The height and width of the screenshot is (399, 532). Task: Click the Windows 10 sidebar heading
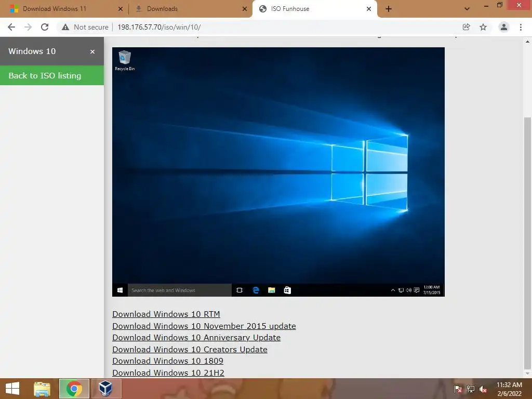(x=32, y=51)
